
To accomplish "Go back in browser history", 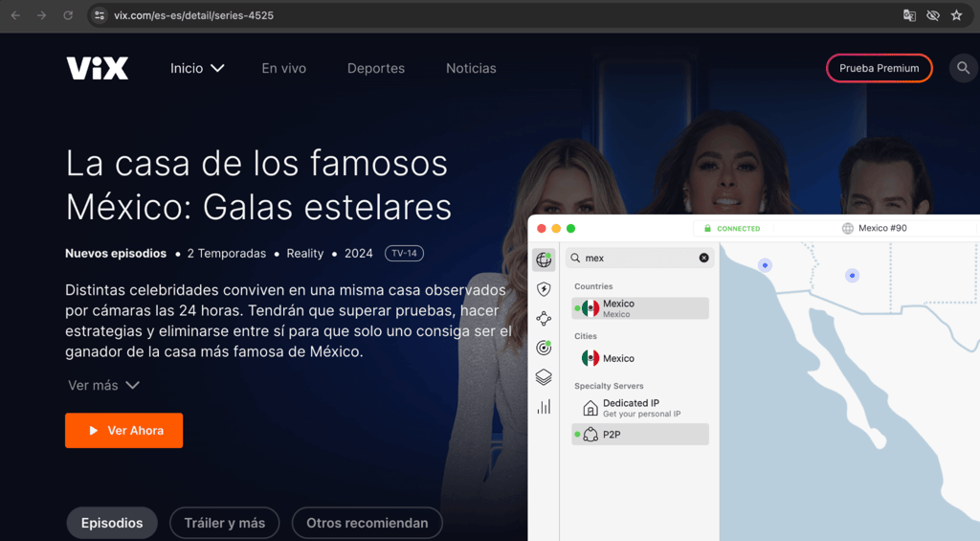I will pyautogui.click(x=15, y=15).
